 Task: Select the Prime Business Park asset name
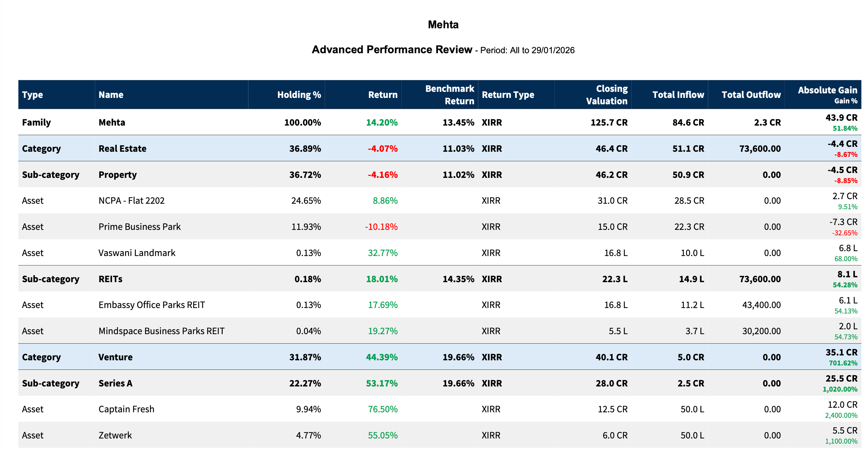139,227
